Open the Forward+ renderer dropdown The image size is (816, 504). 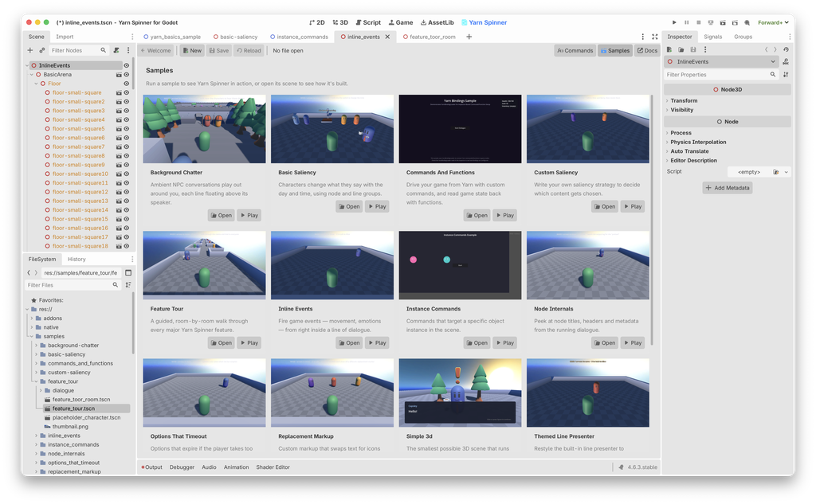point(773,22)
